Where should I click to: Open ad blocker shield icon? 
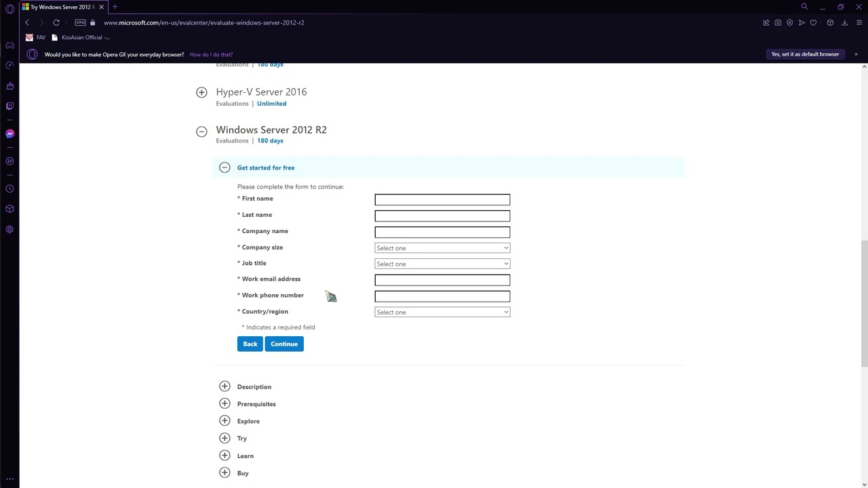pos(789,22)
